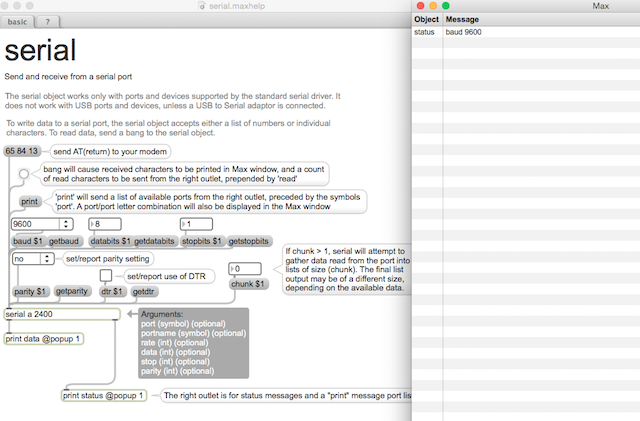Click the getdatabits message
The height and width of the screenshot is (421, 640).
click(154, 241)
